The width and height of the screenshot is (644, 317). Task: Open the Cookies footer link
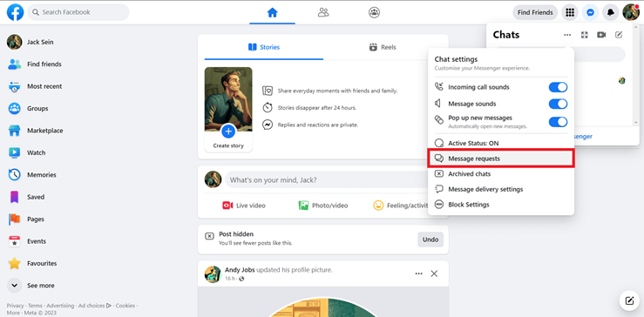coord(125,306)
